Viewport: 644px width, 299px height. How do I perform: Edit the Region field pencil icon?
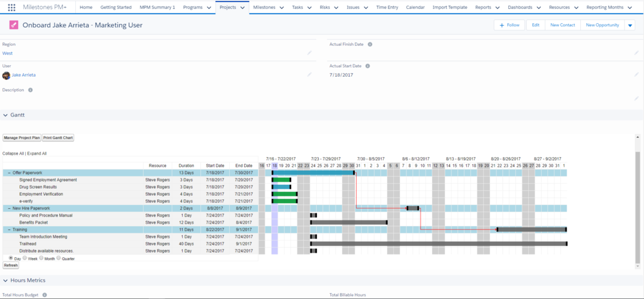click(x=309, y=53)
